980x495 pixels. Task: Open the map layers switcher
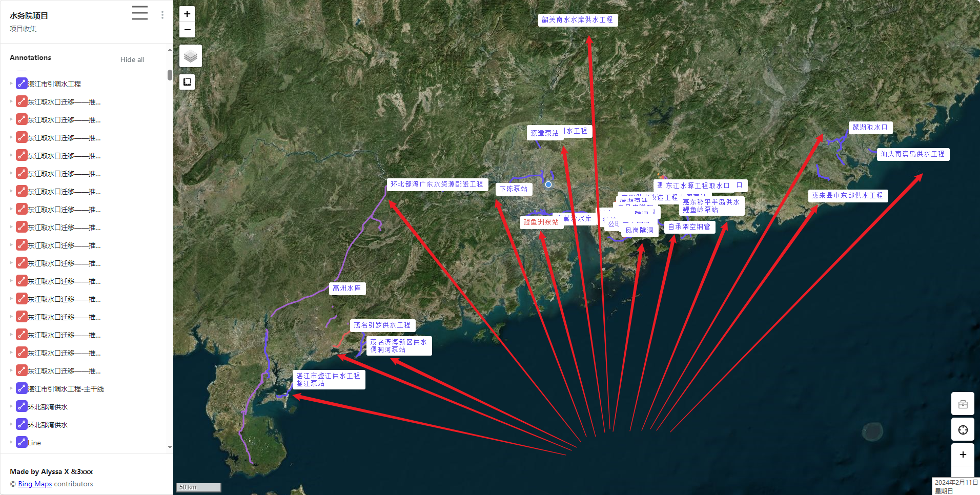click(x=190, y=56)
